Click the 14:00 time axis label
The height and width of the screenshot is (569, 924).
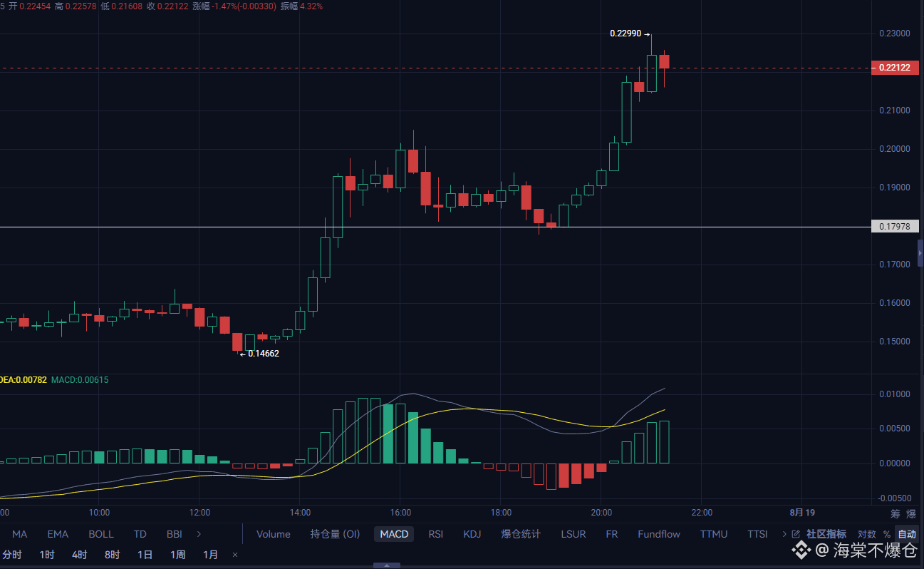tap(300, 513)
